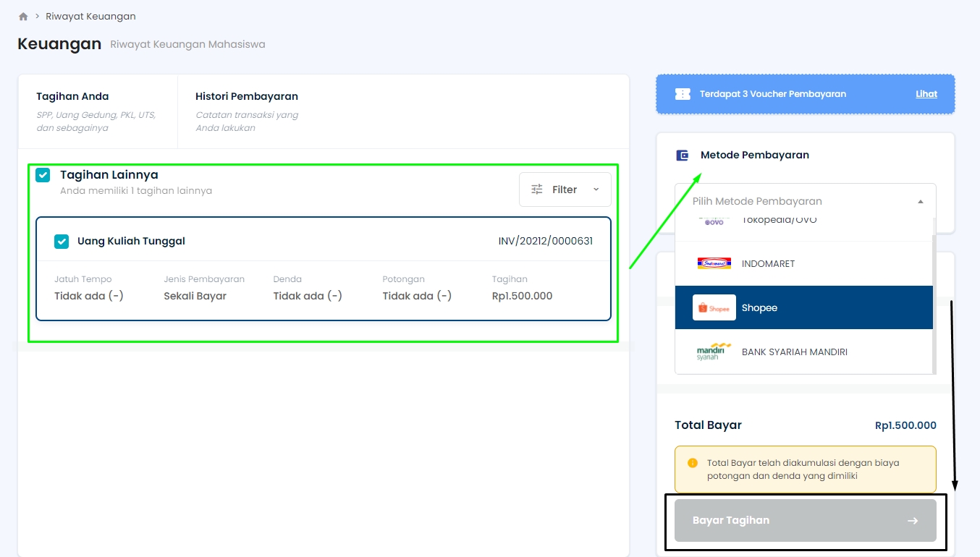
Task: Click the Uang Kuliah Tunggal title
Action: coord(131,241)
